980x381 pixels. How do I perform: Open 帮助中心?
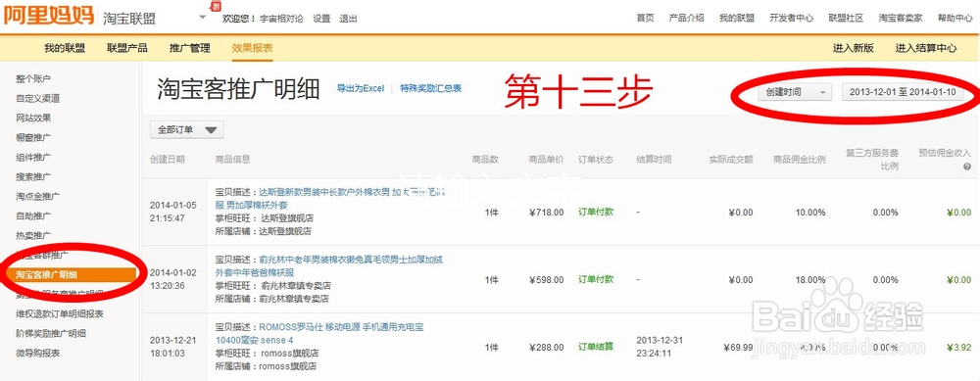(x=955, y=18)
